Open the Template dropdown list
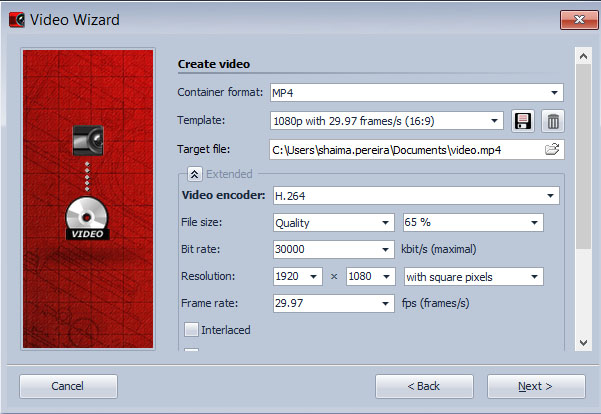This screenshot has height=414, width=601. 387,121
